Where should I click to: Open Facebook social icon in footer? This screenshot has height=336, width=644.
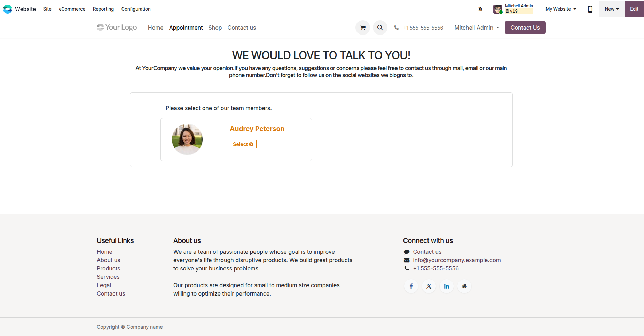411,286
